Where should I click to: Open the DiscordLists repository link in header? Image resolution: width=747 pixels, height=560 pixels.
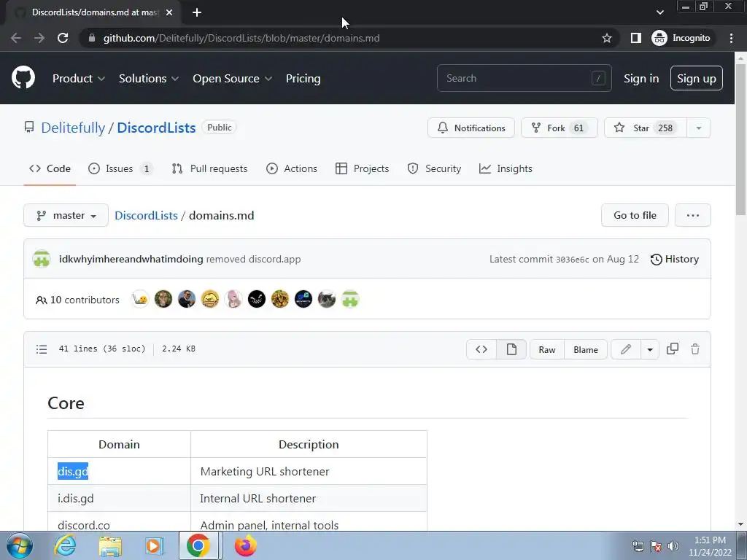pos(156,128)
